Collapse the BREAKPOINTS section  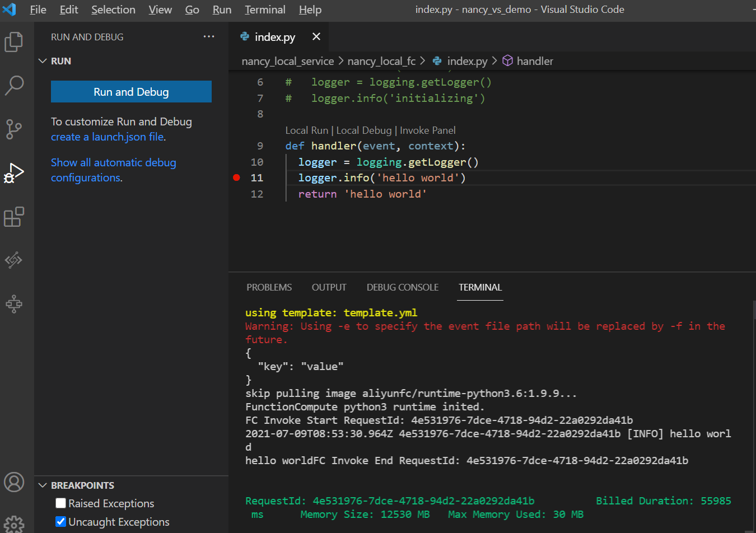coord(43,485)
